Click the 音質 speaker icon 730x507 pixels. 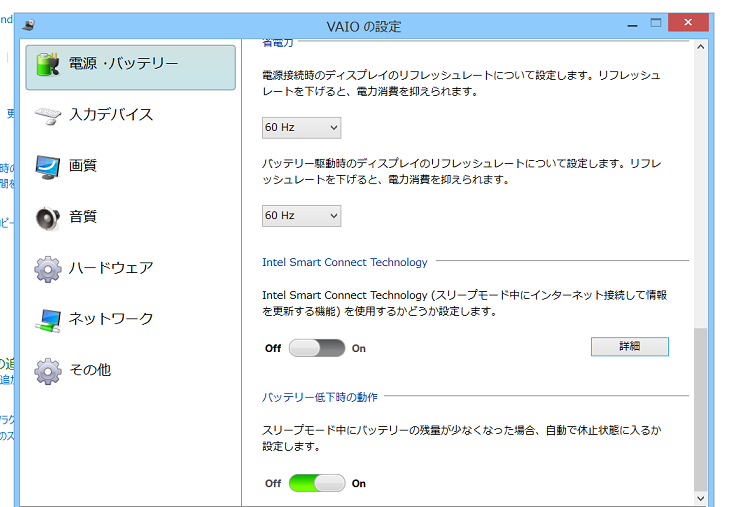[x=47, y=218]
